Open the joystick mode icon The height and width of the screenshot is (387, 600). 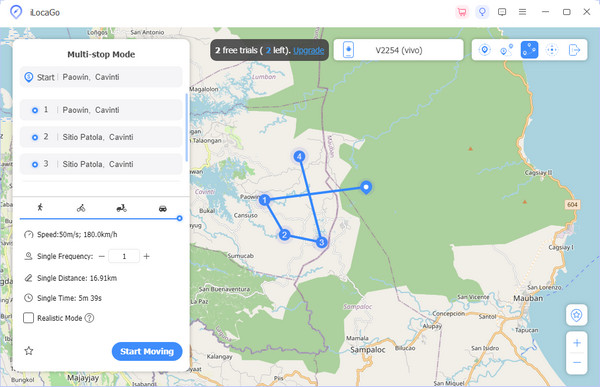point(552,50)
